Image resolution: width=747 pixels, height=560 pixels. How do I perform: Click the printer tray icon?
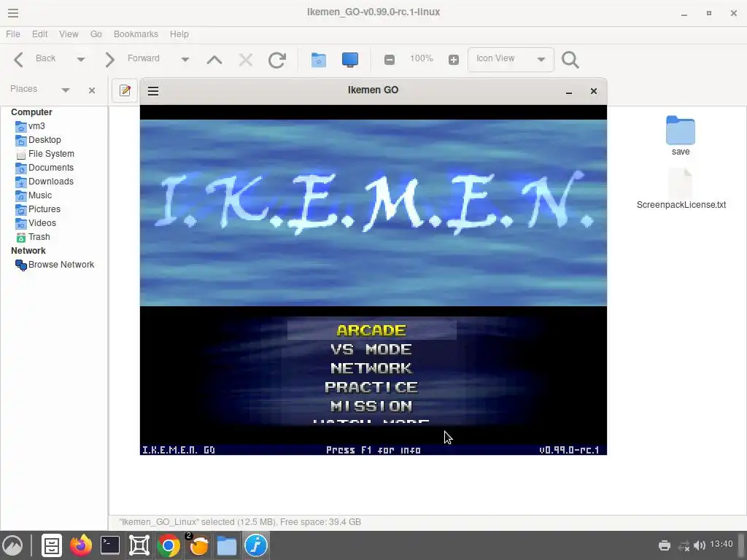point(664,545)
